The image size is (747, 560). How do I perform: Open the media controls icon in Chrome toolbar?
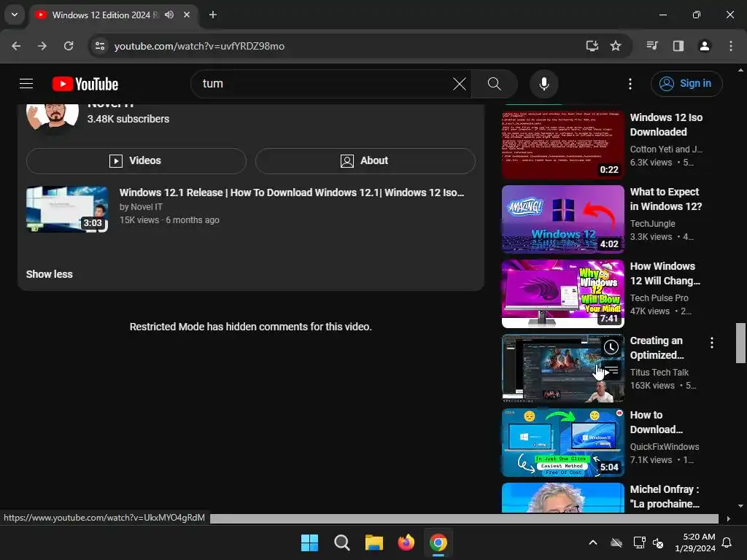point(652,46)
